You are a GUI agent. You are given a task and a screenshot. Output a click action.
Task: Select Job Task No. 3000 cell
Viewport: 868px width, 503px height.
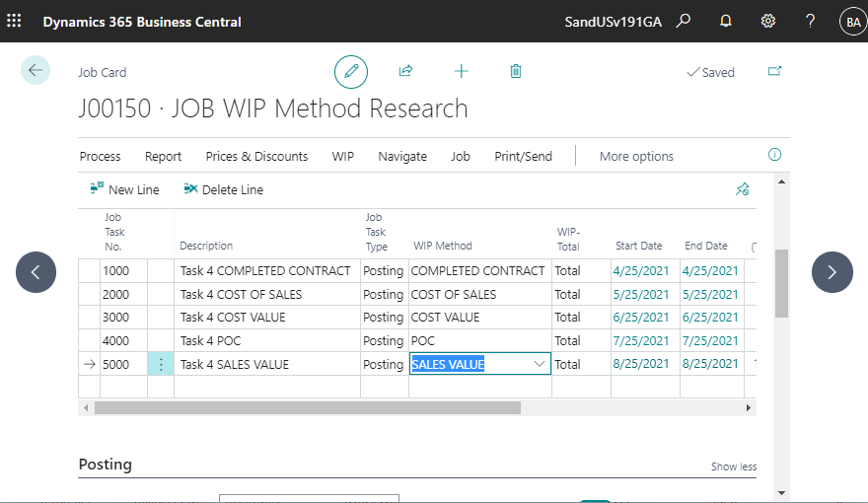[x=123, y=317]
